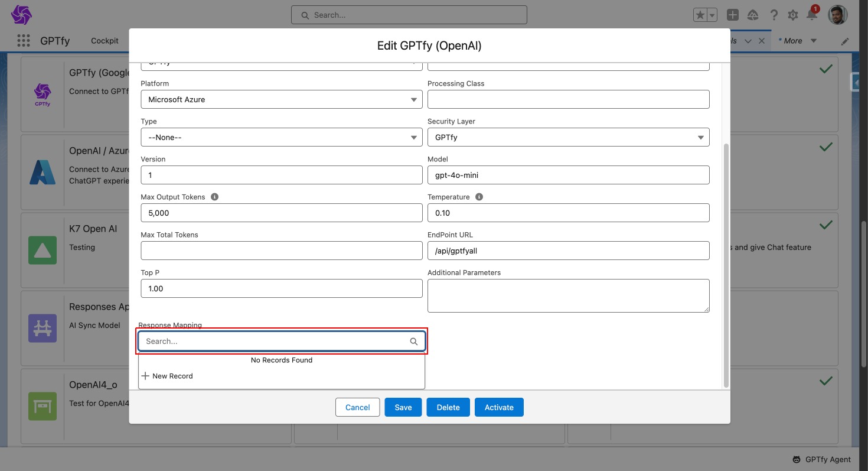Viewport: 868px width, 471px height.
Task: Open the Setup gear icon
Action: pos(793,15)
